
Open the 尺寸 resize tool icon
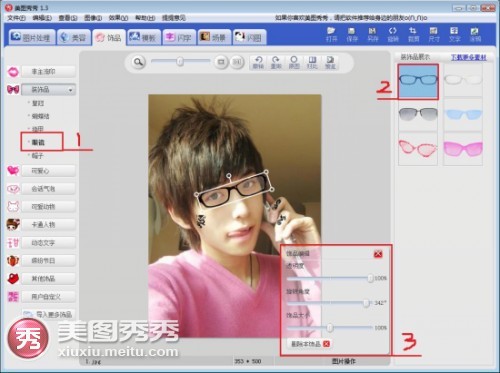click(433, 31)
